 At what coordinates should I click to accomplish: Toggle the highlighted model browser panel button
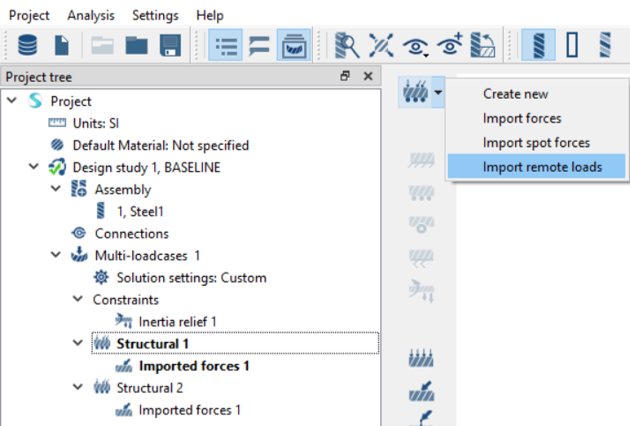291,45
